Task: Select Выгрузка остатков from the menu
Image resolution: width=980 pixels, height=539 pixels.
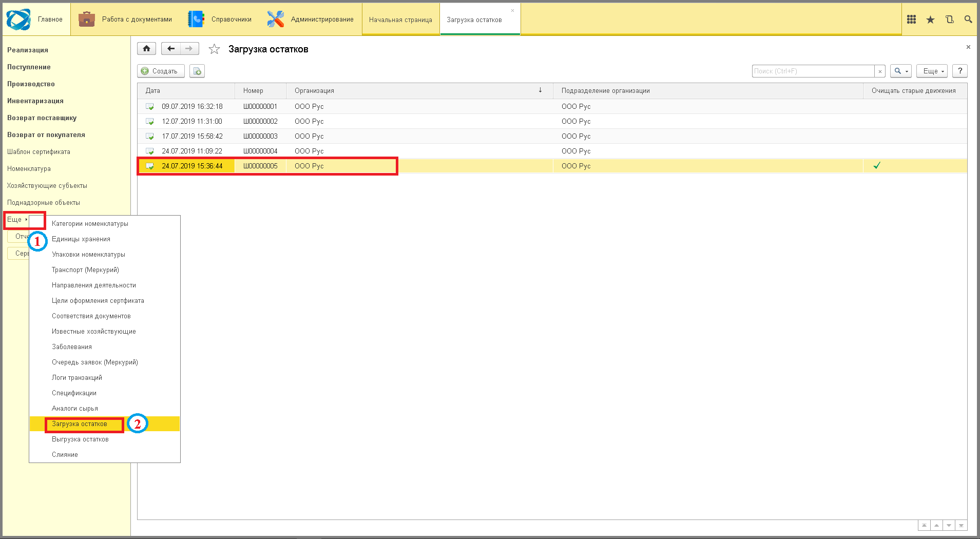Action: pyautogui.click(x=105, y=439)
